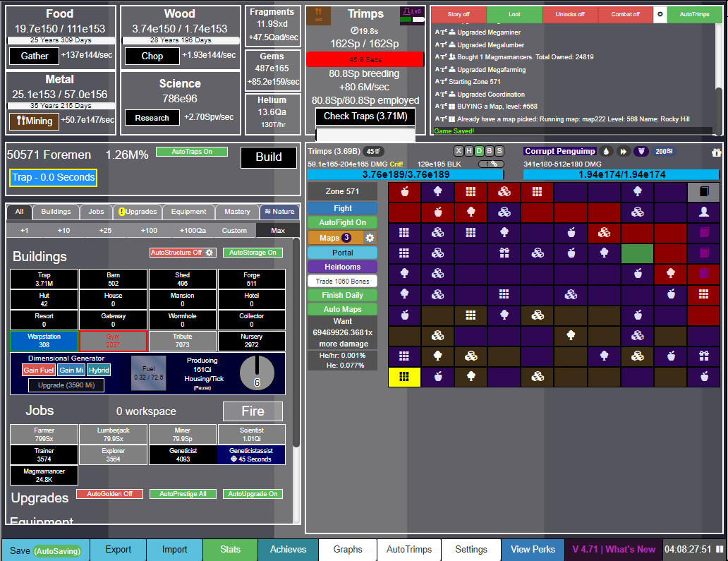Toggle AutoPrestige All
Viewport: 728px width, 561px height.
click(x=183, y=494)
